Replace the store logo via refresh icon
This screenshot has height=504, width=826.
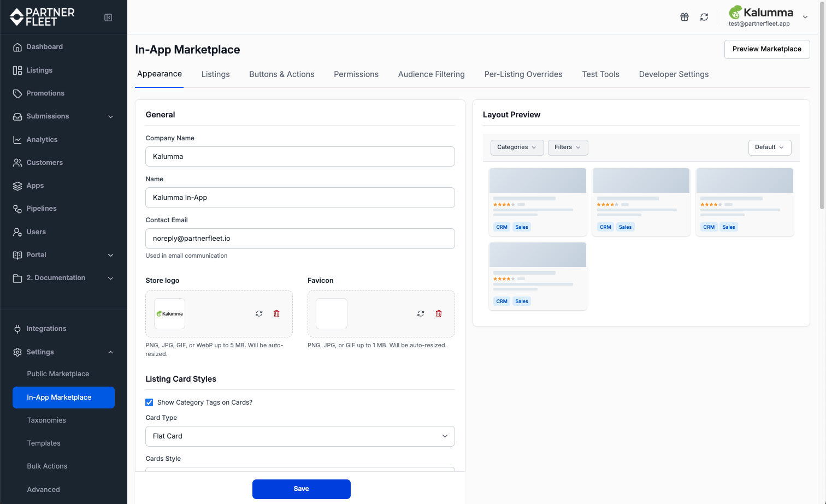click(x=259, y=313)
